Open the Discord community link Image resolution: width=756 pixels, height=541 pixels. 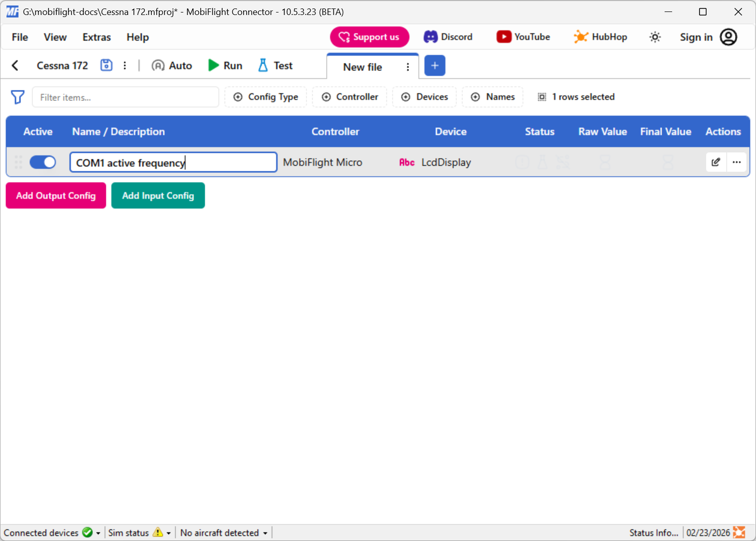pyautogui.click(x=448, y=36)
